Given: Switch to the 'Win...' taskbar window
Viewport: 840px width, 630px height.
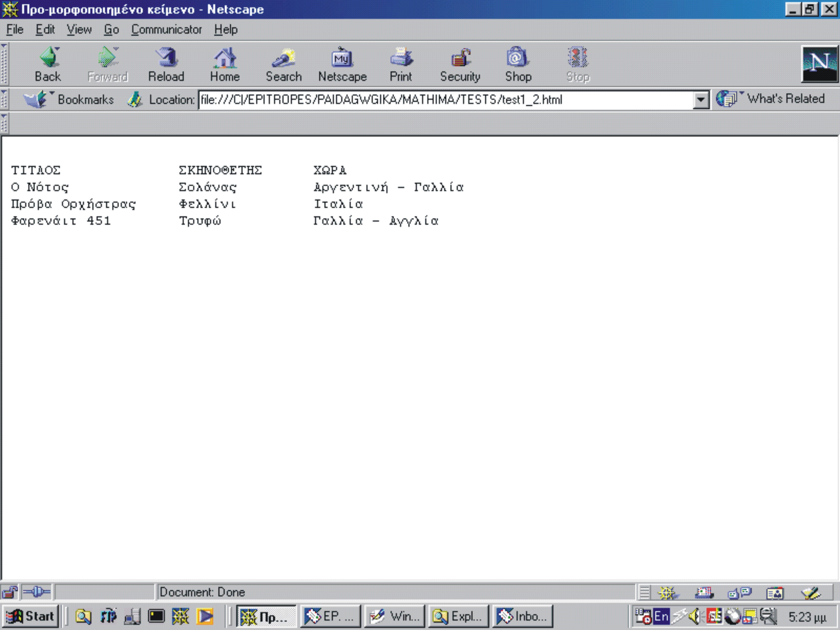Looking at the screenshot, I should (395, 616).
